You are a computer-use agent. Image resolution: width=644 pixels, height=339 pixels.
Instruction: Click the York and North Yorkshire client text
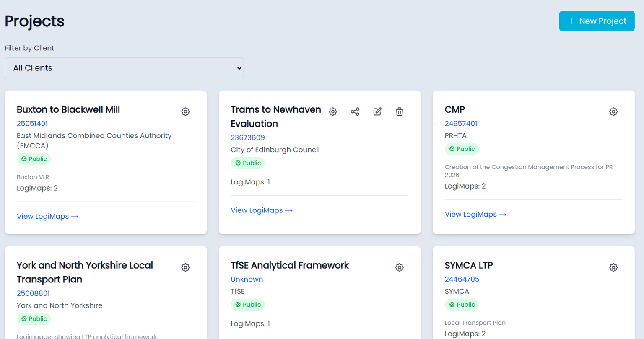tap(60, 305)
